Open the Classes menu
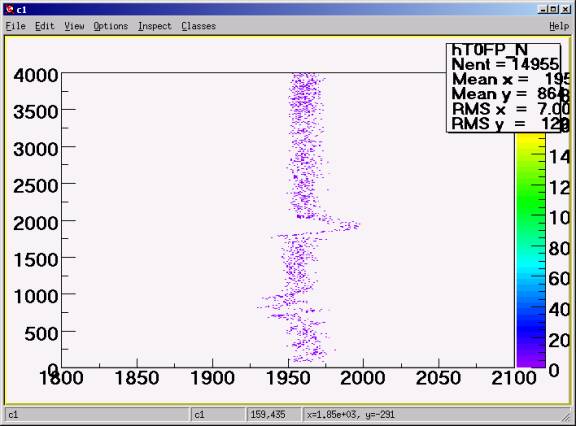Screen dimensions: 576x426 pyautogui.click(x=198, y=26)
